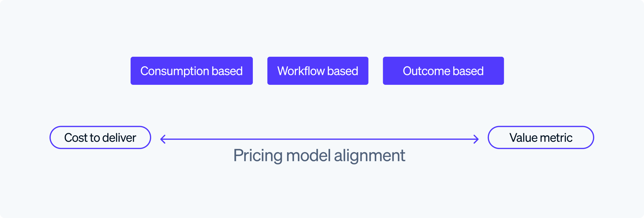The image size is (644, 218).
Task: Click the Pricing model alignment caption
Action: coord(319,155)
